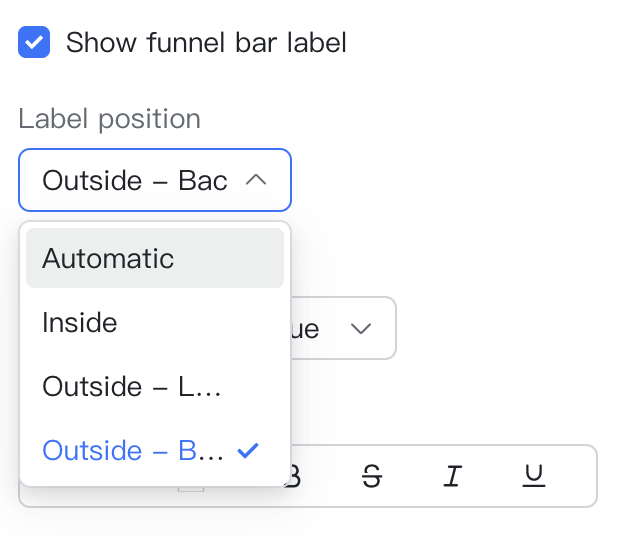Open the color swatch peeking below the menu
Image resolution: width=618 pixels, height=536 pixels.
pos(191,490)
